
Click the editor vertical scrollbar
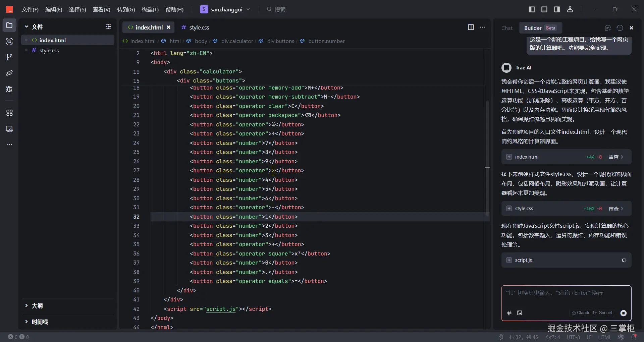(x=487, y=158)
